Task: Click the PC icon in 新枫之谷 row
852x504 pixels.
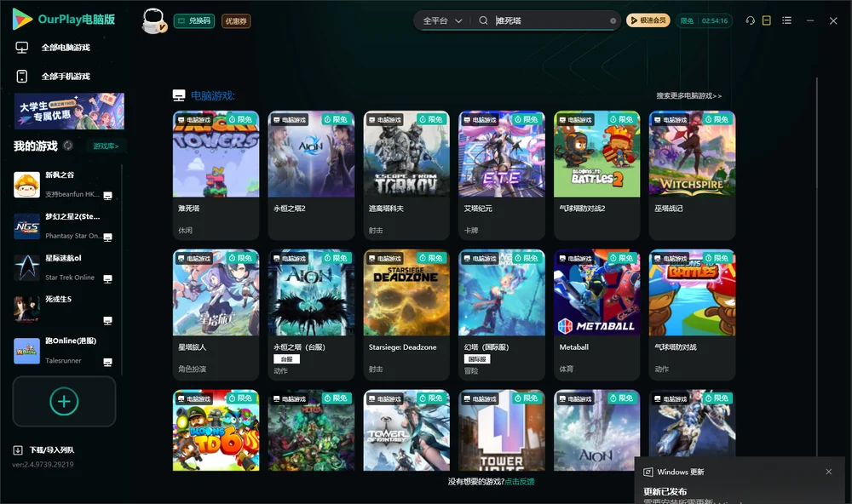Action: (x=107, y=196)
